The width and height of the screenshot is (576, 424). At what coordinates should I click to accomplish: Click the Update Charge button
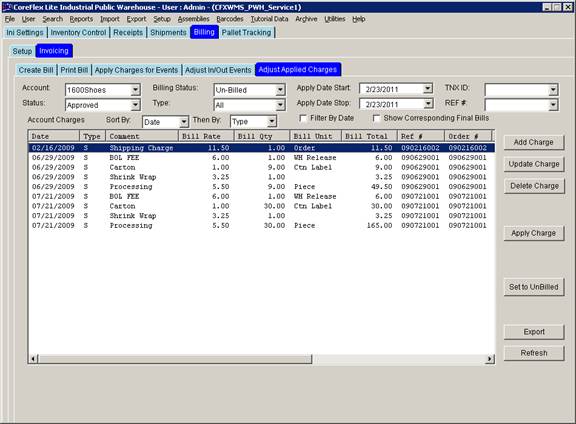534,164
